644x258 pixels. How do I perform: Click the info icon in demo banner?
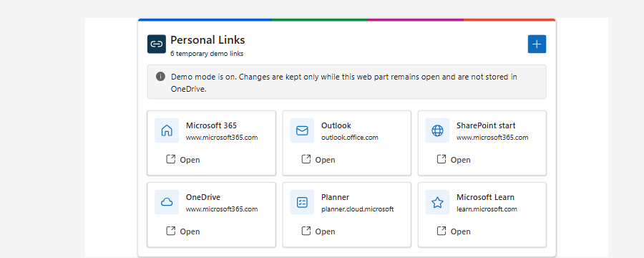pyautogui.click(x=160, y=77)
